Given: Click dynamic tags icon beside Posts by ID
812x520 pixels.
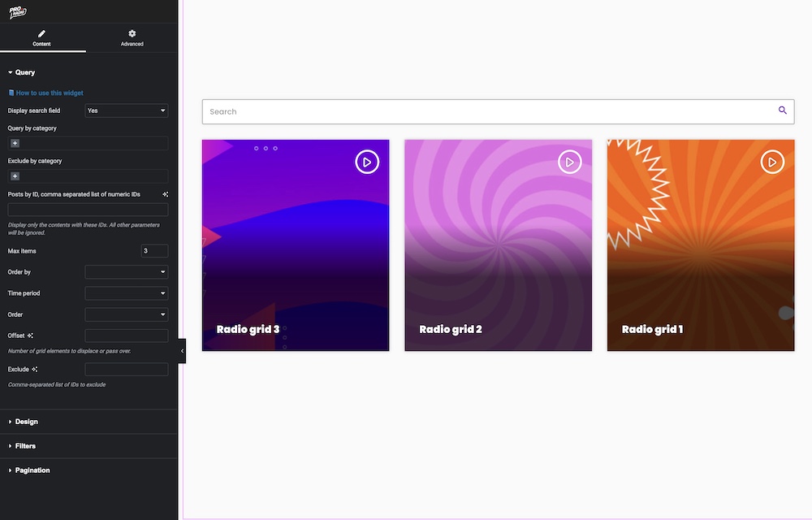Looking at the screenshot, I should coord(165,194).
